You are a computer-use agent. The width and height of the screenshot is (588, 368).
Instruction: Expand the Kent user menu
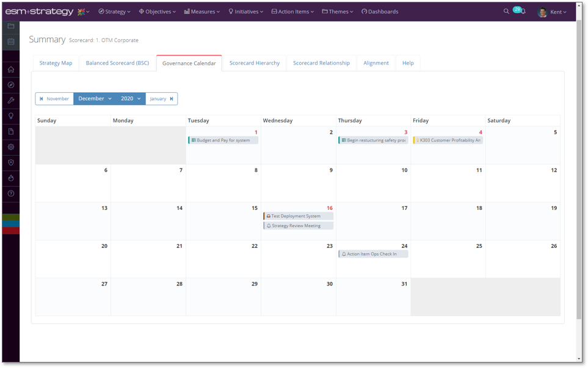pyautogui.click(x=553, y=12)
